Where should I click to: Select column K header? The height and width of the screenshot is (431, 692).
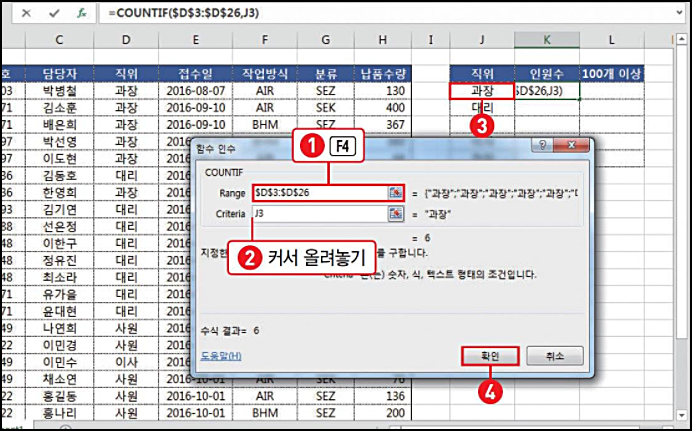click(x=547, y=40)
